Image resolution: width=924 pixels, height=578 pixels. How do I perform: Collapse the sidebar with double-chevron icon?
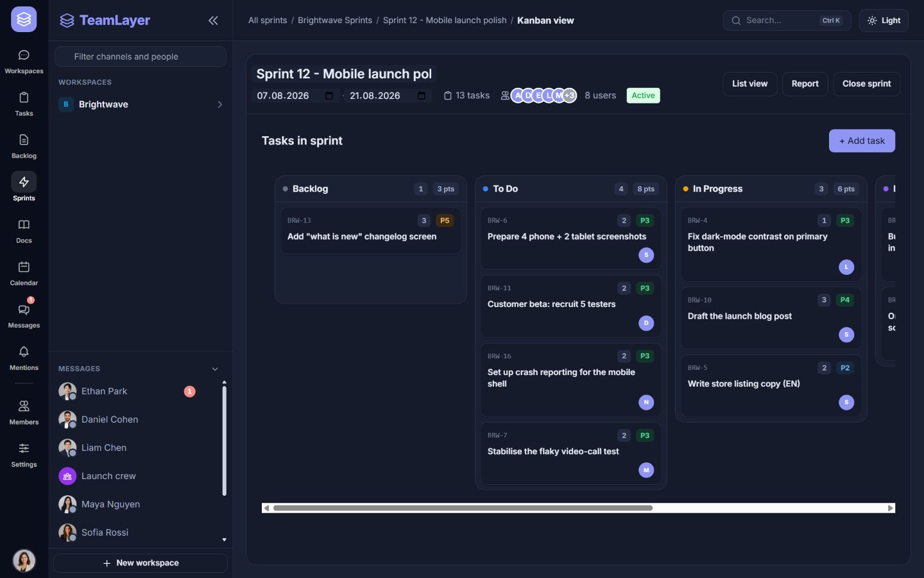pyautogui.click(x=213, y=21)
